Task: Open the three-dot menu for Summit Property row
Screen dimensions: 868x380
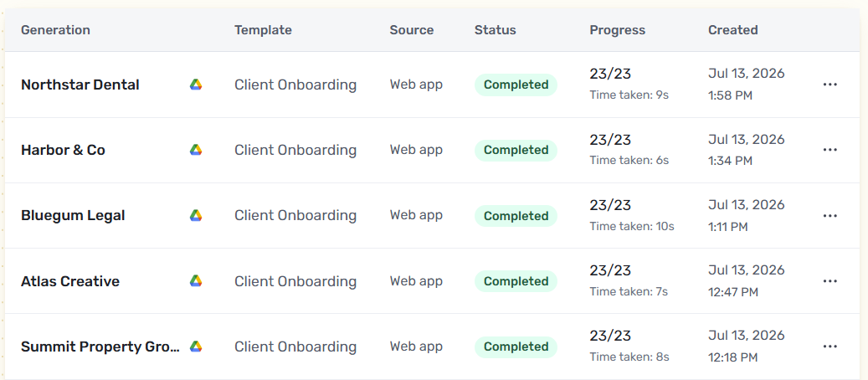Action: [x=829, y=347]
